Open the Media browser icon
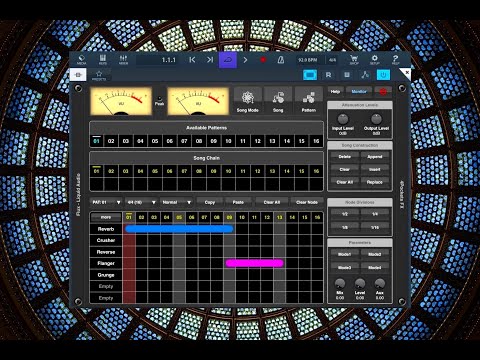This screenshot has height=360, width=480. click(81, 60)
